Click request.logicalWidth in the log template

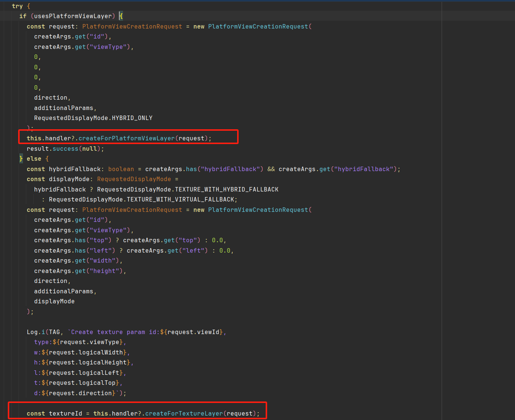(x=86, y=353)
